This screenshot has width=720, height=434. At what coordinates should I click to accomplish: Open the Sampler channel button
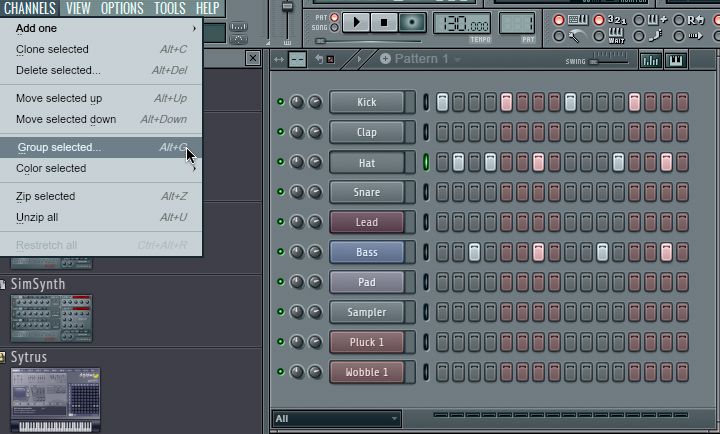coord(367,312)
